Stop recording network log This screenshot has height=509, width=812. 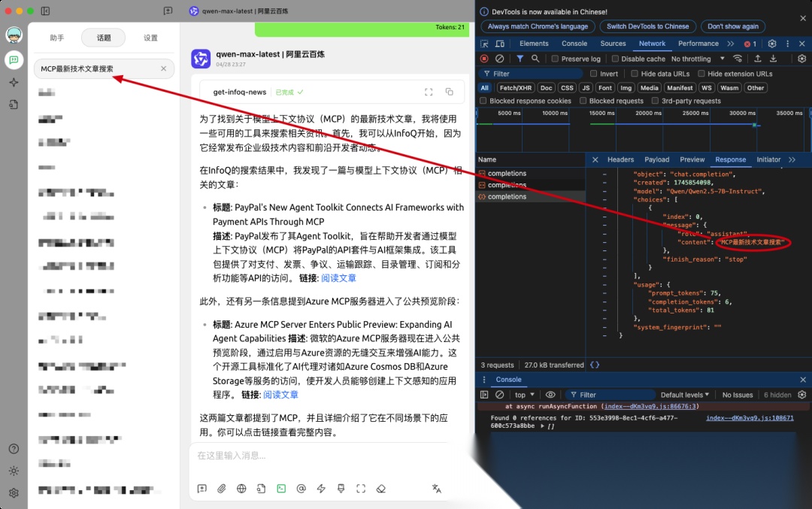tap(484, 59)
